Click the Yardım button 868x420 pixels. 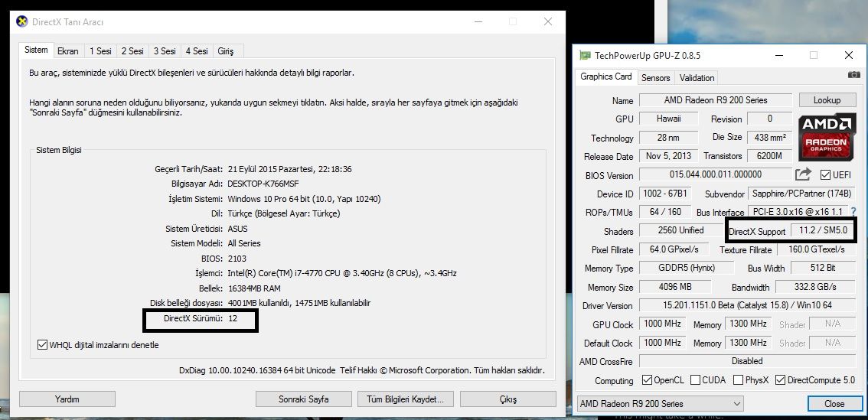coord(67,399)
